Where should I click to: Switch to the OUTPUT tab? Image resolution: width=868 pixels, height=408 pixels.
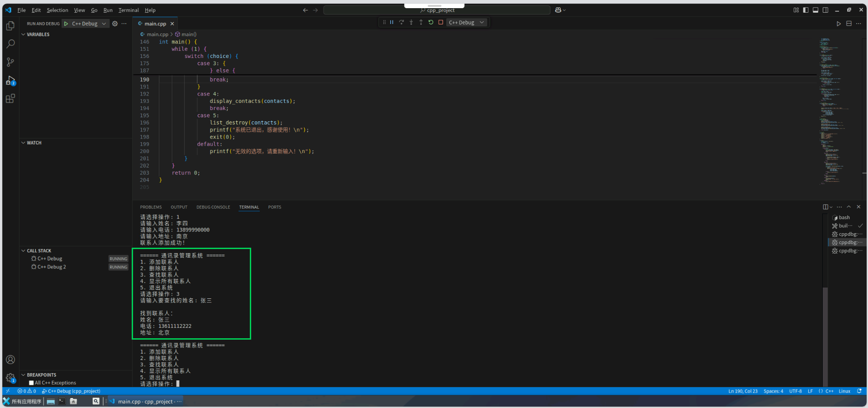pos(179,207)
